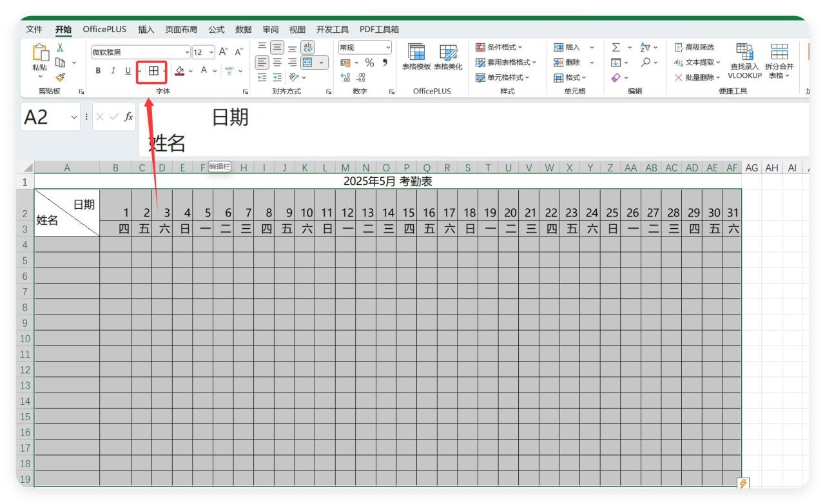Switch to the 公式 tab
825x504 pixels.
[217, 29]
